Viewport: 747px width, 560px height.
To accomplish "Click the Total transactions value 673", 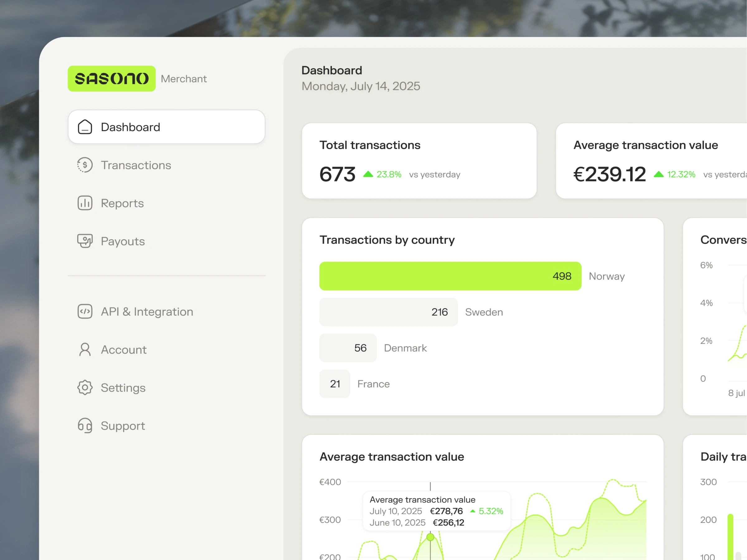I will (337, 174).
